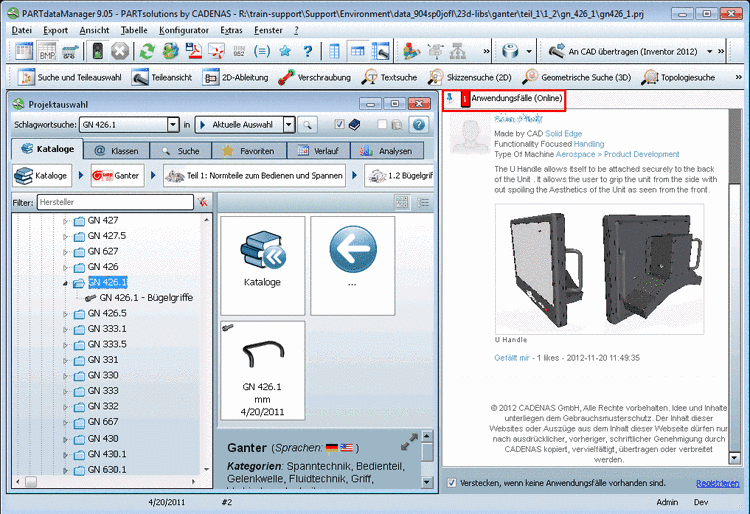Switch to the thumbnail grid view icon
750x514 pixels.
pyautogui.click(x=402, y=202)
